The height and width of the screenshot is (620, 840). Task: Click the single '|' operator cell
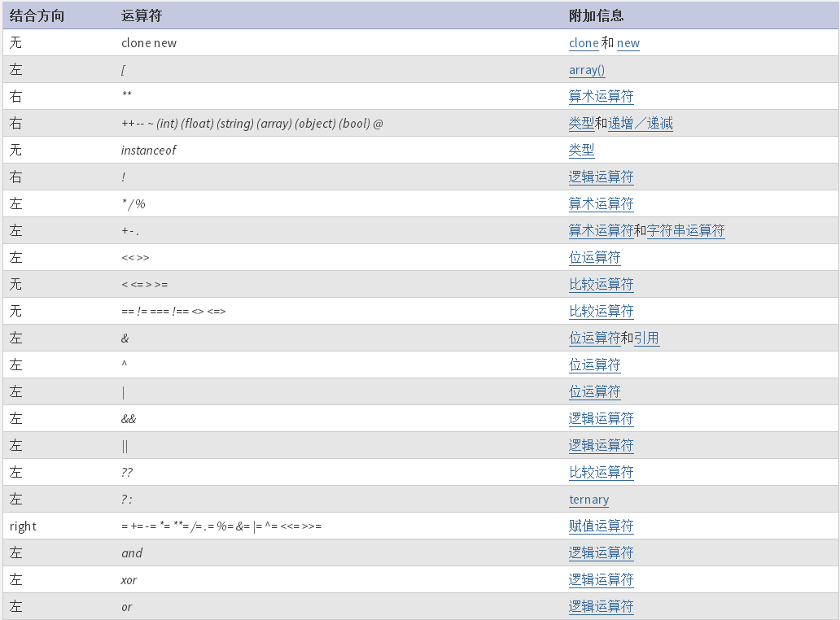[123, 392]
